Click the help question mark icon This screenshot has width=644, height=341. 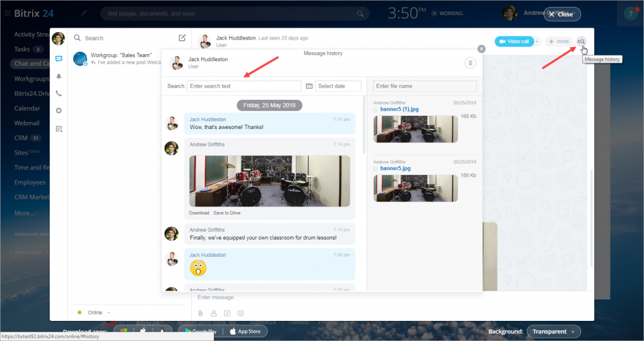click(631, 14)
